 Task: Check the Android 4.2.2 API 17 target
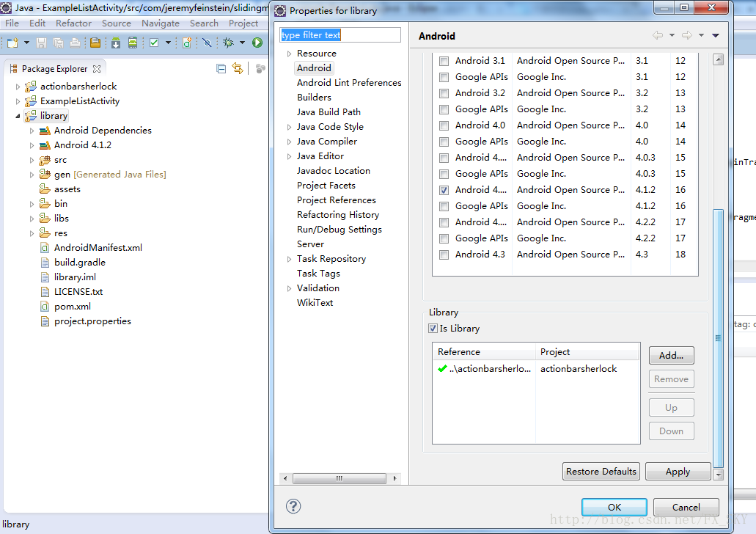point(444,222)
